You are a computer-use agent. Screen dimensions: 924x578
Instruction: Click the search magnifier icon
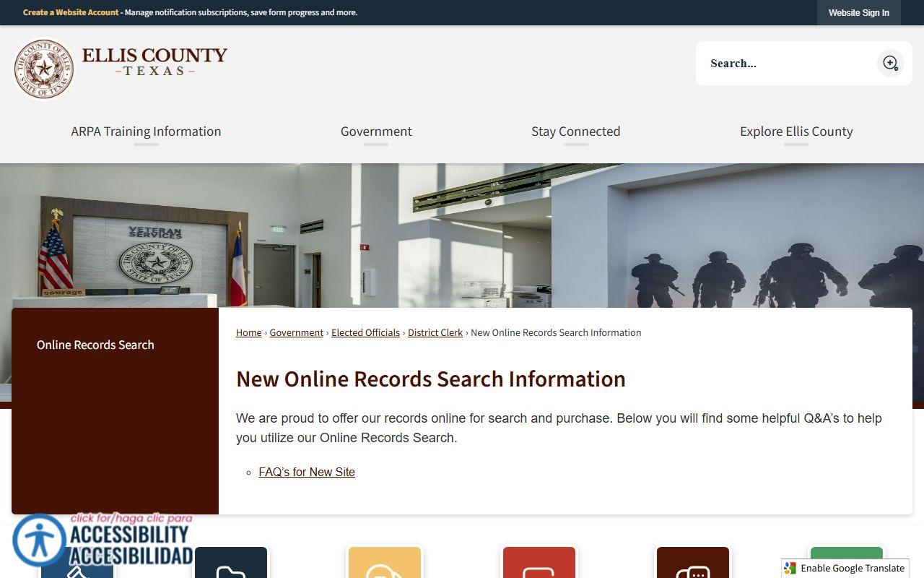(890, 63)
